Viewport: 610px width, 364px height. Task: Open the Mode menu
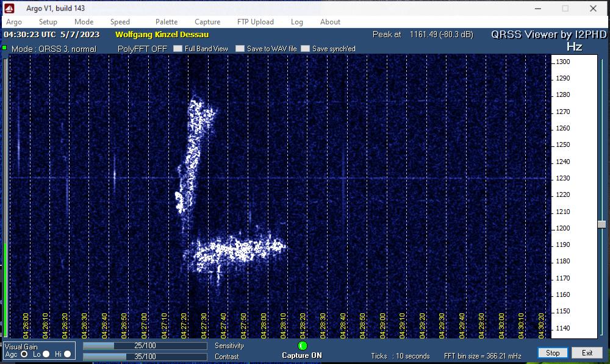pos(84,22)
